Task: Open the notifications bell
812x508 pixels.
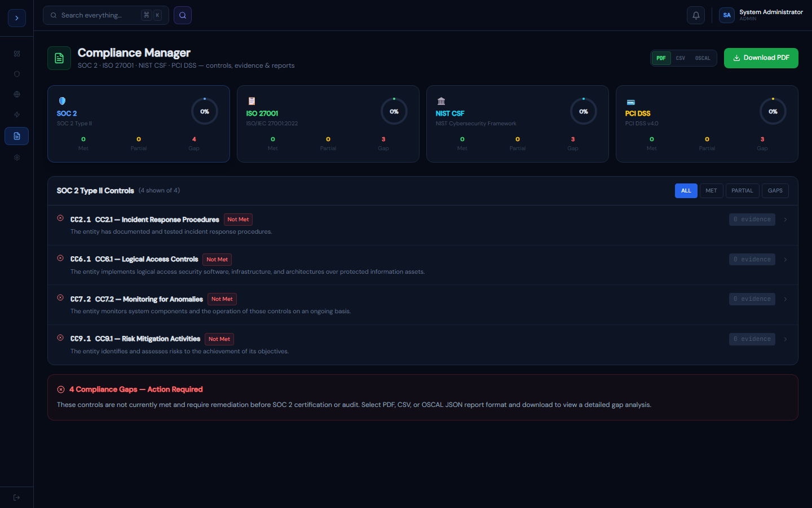Action: point(696,15)
